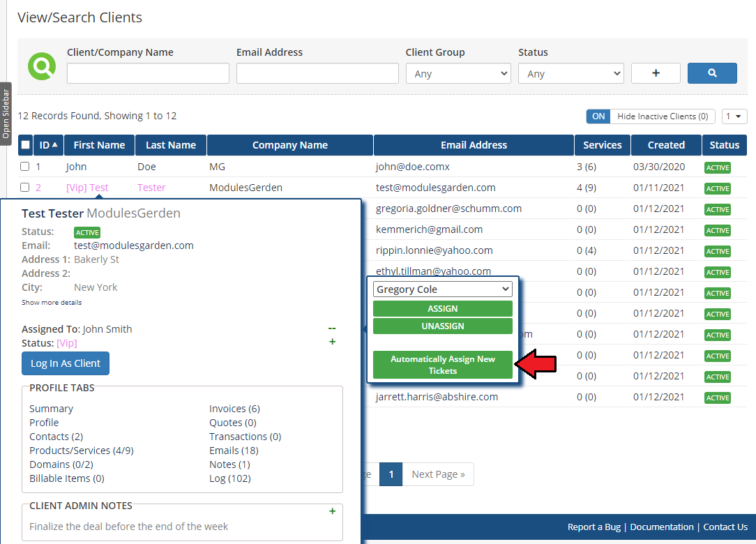This screenshot has width=756, height=544.
Task: Click the UNASSIGN button
Action: point(443,326)
